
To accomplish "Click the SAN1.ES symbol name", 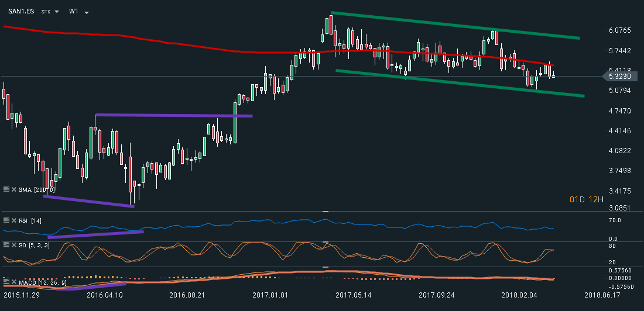I will coord(19,11).
